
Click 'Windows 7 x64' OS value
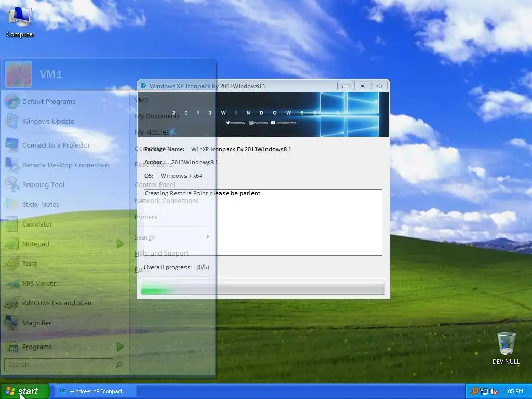(181, 176)
